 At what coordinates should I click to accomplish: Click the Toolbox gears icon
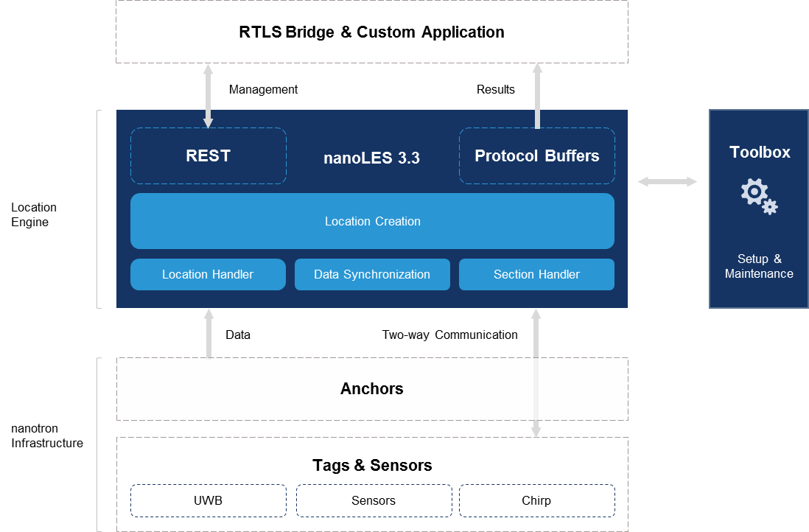[x=759, y=196]
